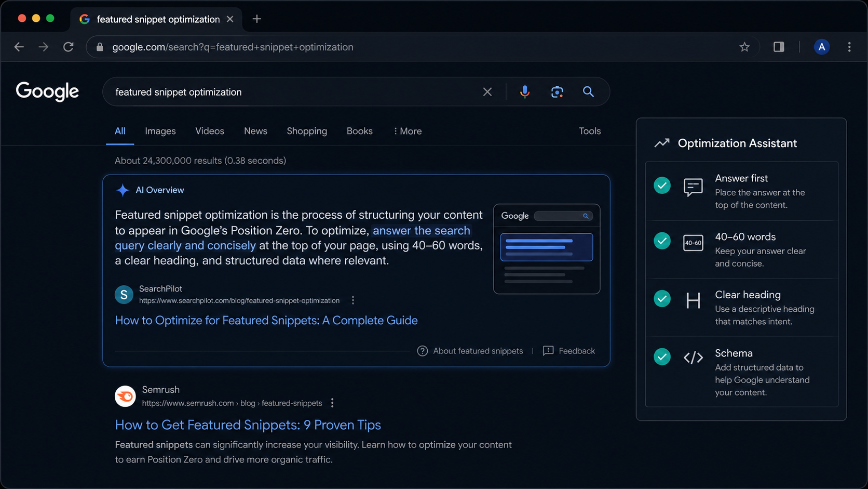Open the profile avatar labeled A
The width and height of the screenshot is (868, 489).
[x=821, y=47]
